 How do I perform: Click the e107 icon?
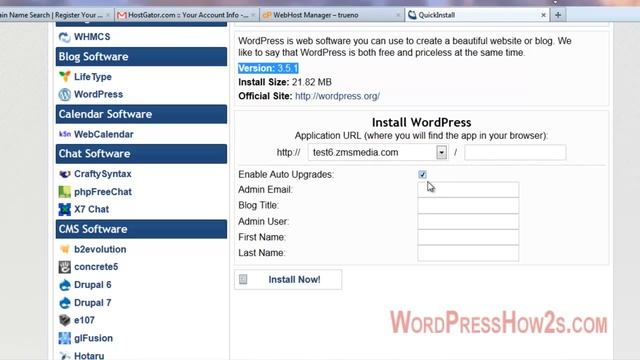[64, 320]
